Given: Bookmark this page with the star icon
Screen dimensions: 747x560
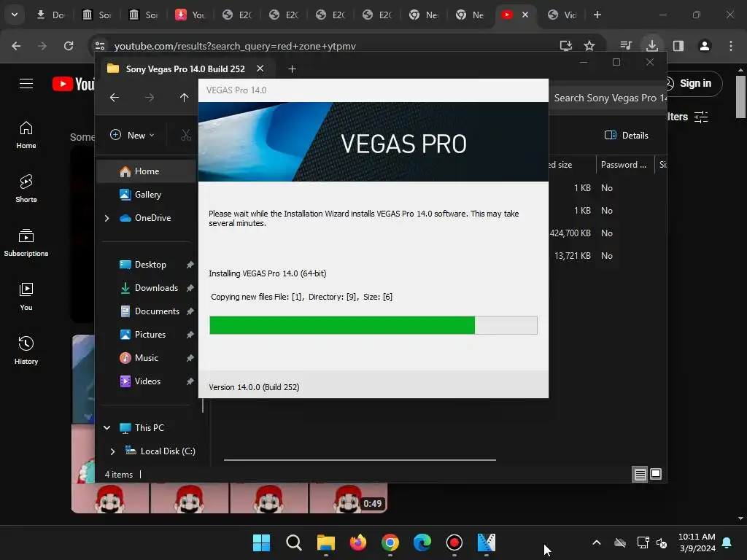Looking at the screenshot, I should (589, 46).
